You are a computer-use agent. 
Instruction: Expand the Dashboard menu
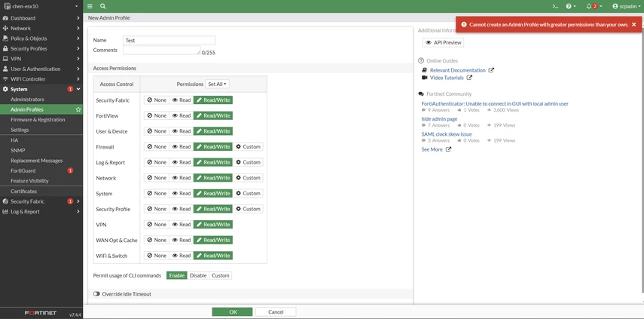click(x=41, y=18)
